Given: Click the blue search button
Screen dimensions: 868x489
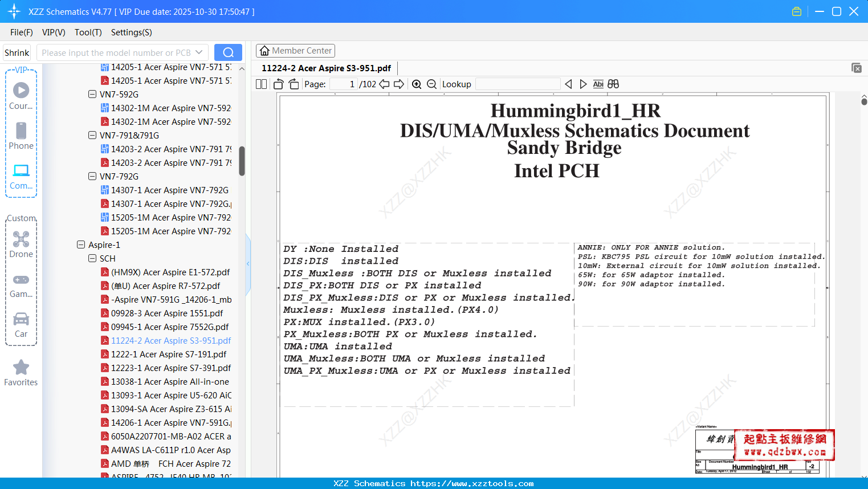Looking at the screenshot, I should pyautogui.click(x=228, y=52).
